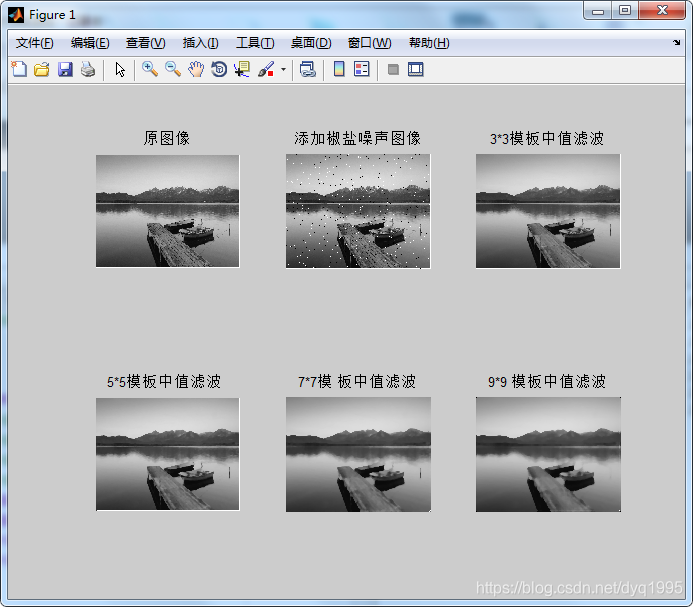The height and width of the screenshot is (607, 693).
Task: Click the title text 9*9模板中值滤波
Action: click(x=547, y=382)
